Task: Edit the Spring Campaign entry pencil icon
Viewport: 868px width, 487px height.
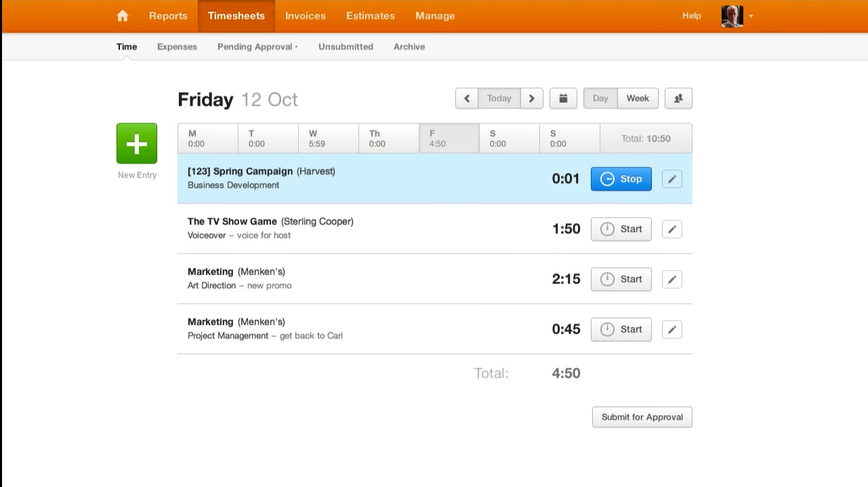Action: tap(672, 179)
